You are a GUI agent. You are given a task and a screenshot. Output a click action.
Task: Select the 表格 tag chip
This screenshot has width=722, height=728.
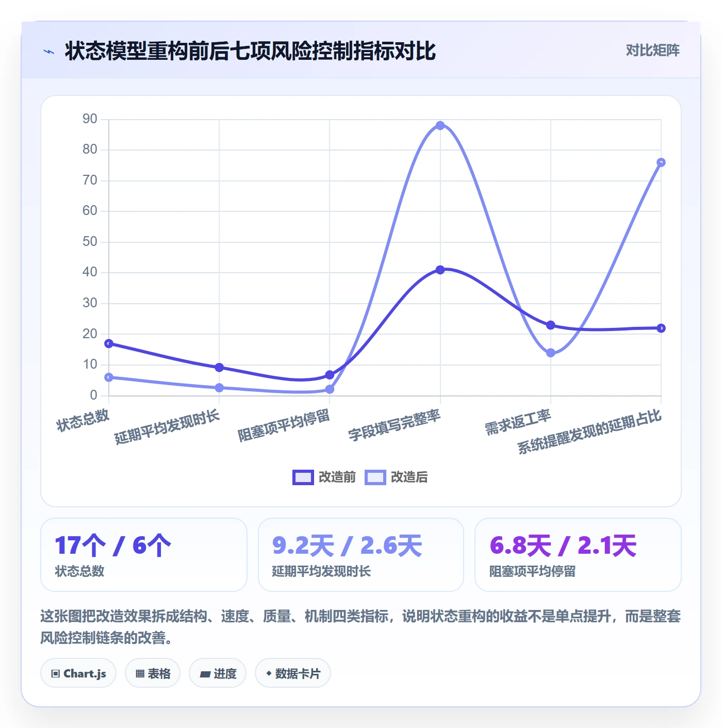tap(153, 673)
